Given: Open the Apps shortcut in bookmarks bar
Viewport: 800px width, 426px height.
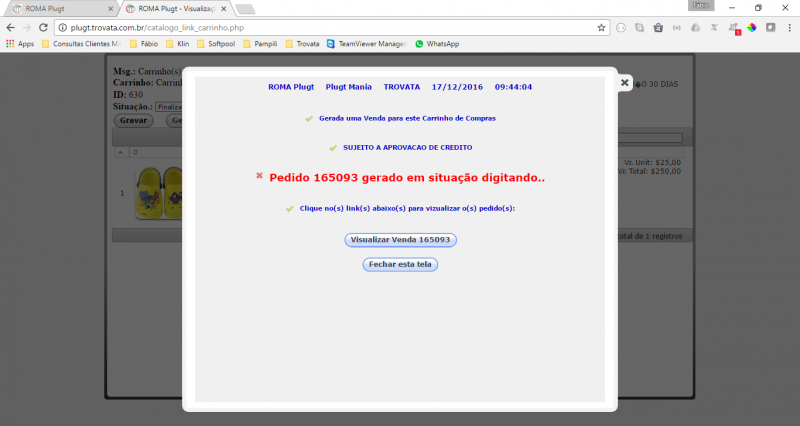Looking at the screenshot, I should [x=20, y=44].
